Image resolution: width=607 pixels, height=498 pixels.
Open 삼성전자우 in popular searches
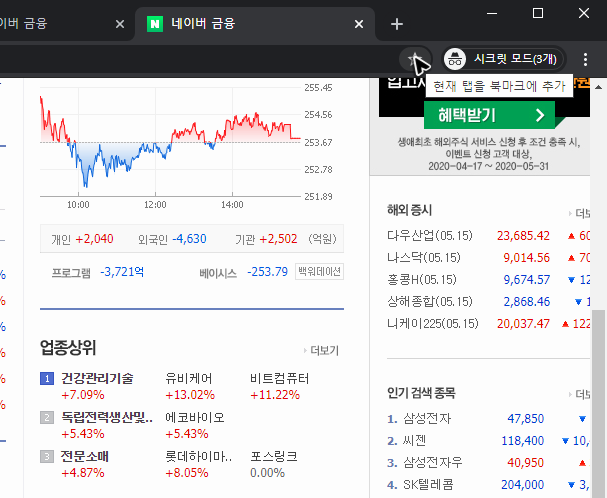point(433,463)
